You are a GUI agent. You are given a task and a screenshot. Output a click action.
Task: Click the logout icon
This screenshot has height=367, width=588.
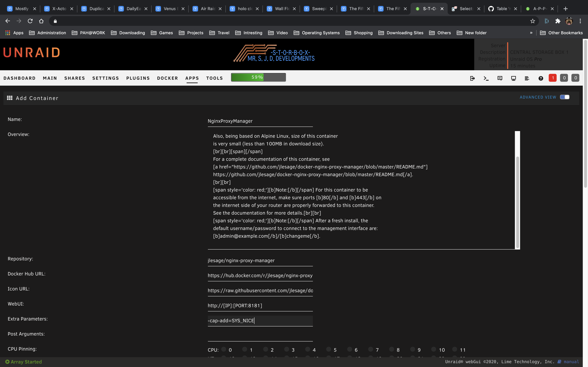coord(472,78)
